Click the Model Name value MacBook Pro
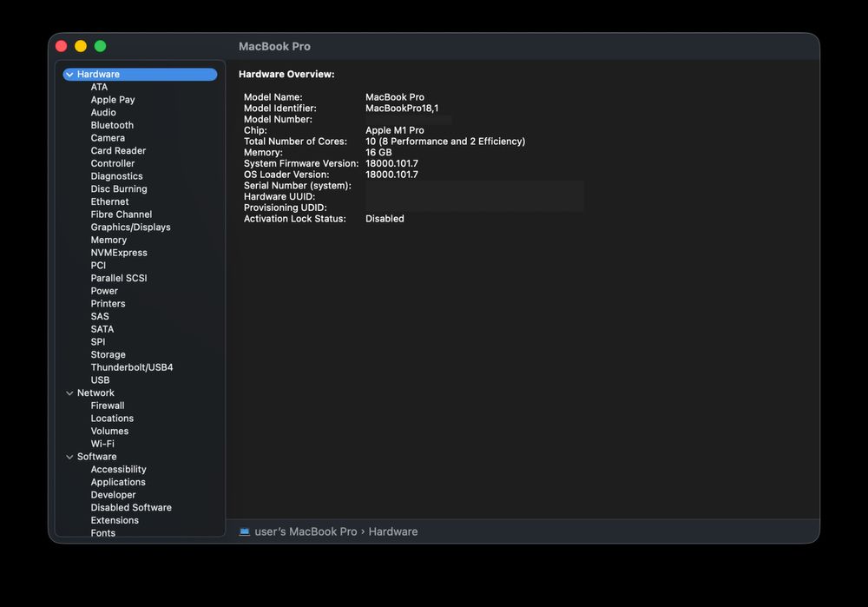 (x=395, y=97)
